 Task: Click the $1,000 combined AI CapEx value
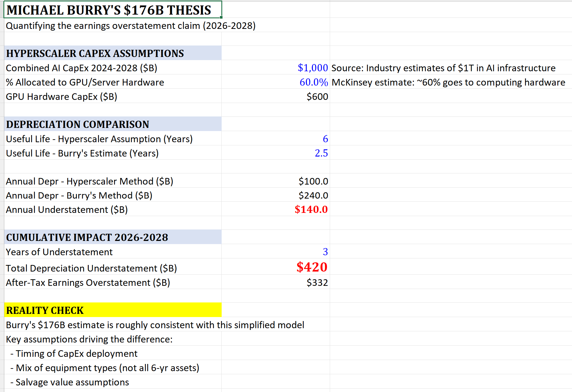coord(312,68)
